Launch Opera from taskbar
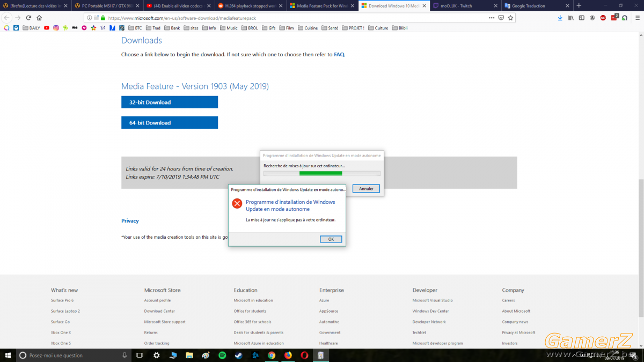This screenshot has height=362, width=644. point(304,355)
